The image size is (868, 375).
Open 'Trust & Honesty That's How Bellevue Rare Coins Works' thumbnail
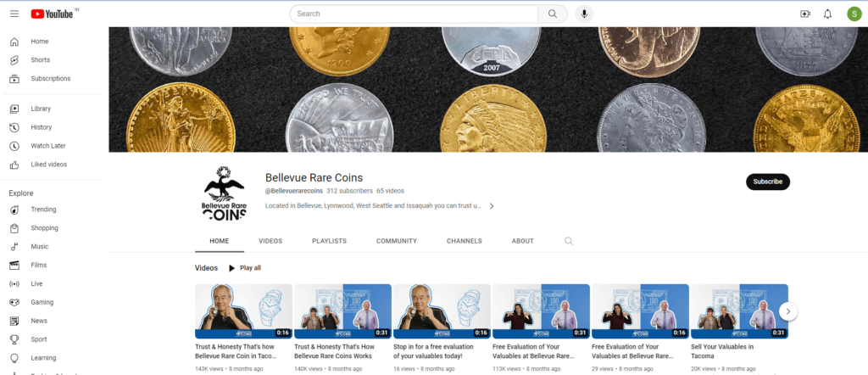pyautogui.click(x=342, y=311)
